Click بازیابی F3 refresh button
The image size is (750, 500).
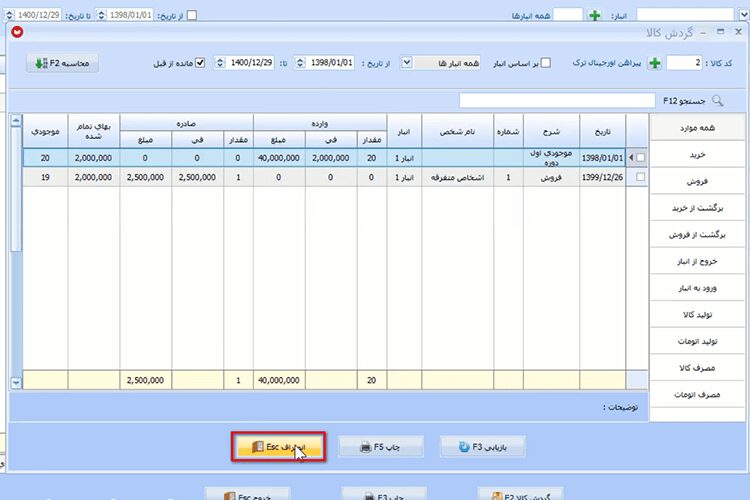482,447
